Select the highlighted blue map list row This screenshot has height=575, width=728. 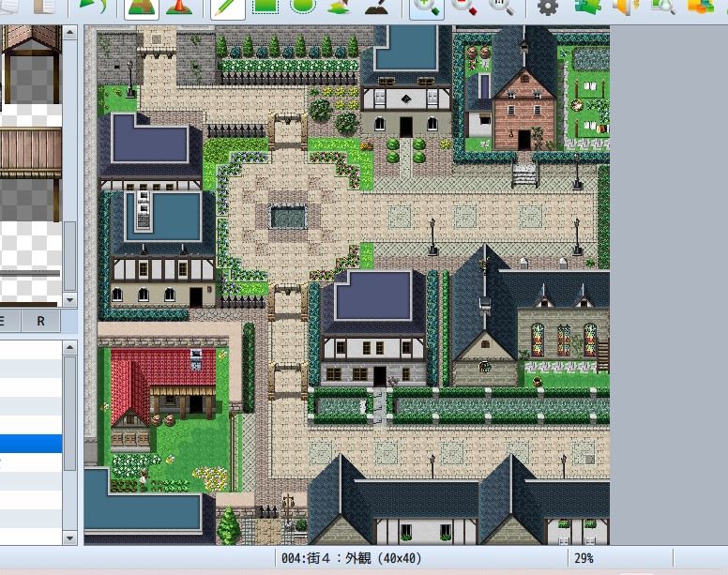(31, 443)
